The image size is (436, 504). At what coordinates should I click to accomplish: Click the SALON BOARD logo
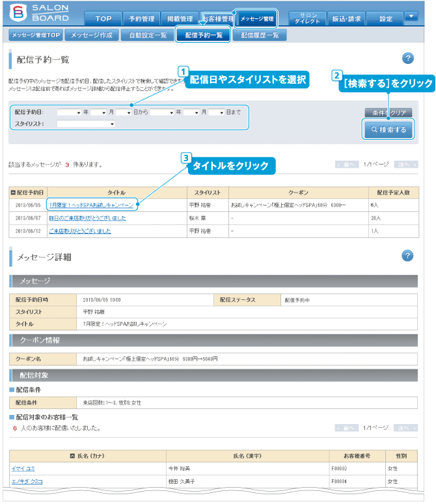tap(38, 13)
